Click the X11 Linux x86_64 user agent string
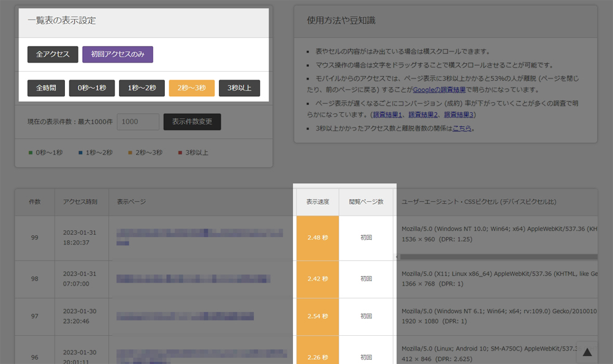This screenshot has width=613, height=364. click(x=499, y=274)
